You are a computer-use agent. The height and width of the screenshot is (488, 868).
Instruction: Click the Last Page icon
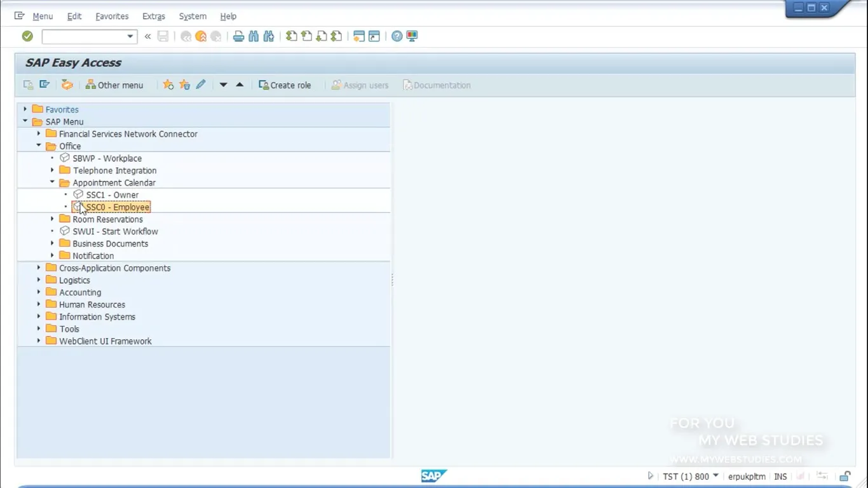tap(337, 36)
